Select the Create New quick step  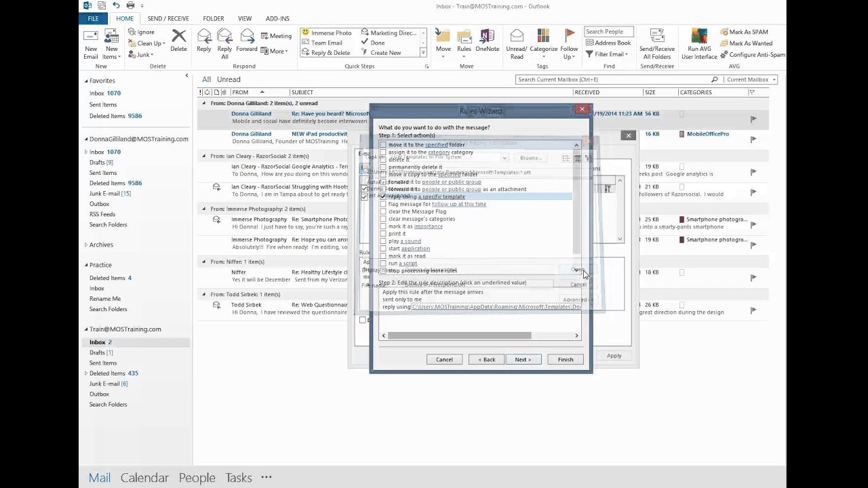[381, 53]
